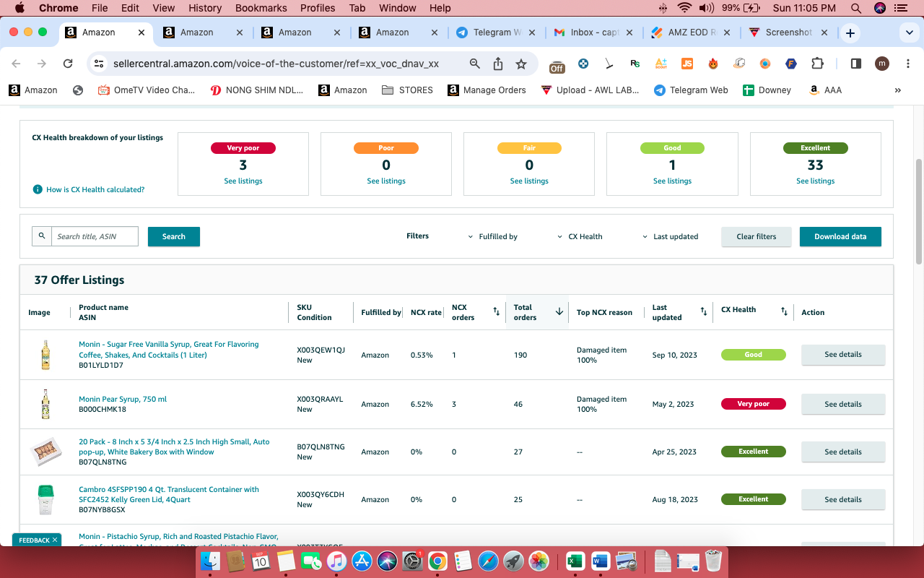Screen dimensions: 924x578
Task: Expand the 'Fulfilled by' filter dropdown
Action: click(493, 236)
